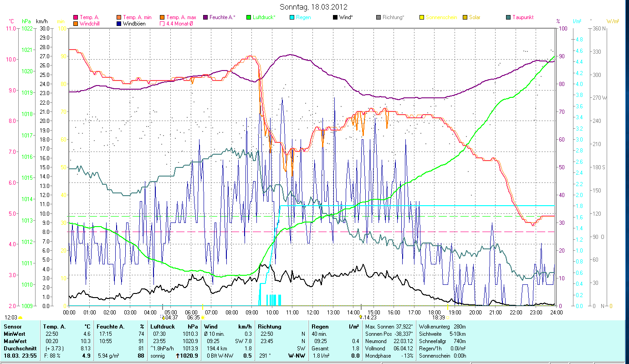This screenshot has height=364, width=629.
Task: Click the "Max. Sonnen 37,922°" entry
Action: [389, 327]
